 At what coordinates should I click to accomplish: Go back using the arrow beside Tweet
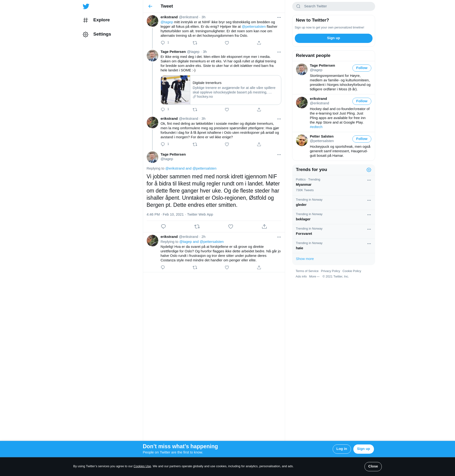(150, 6)
